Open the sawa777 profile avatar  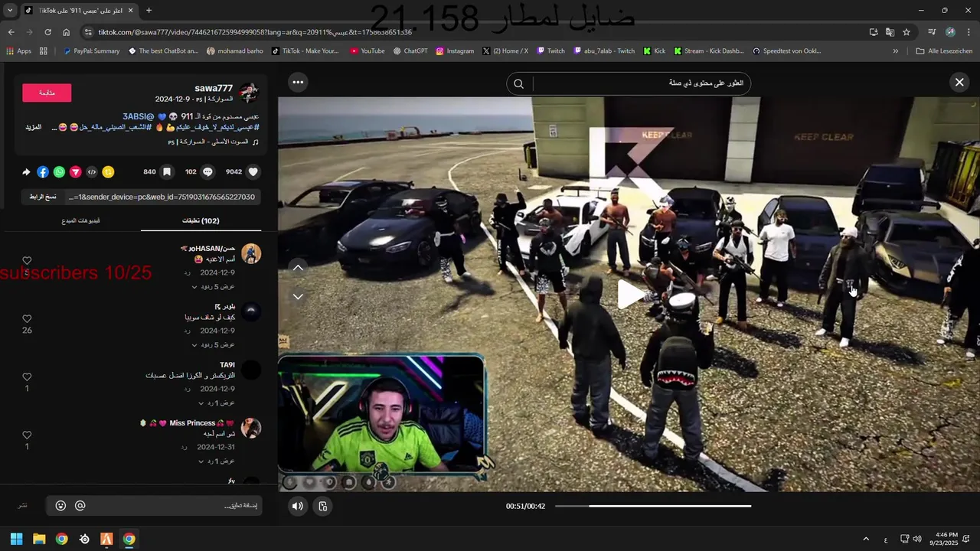coord(249,93)
